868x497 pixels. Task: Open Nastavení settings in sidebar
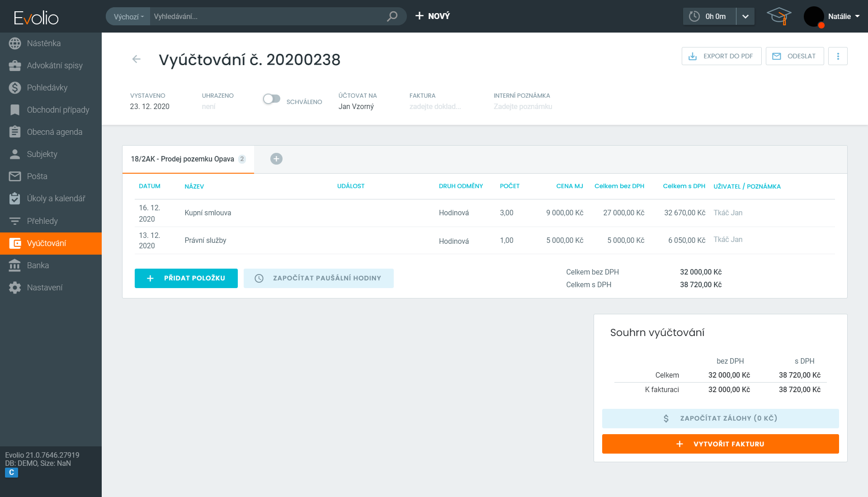(x=44, y=288)
